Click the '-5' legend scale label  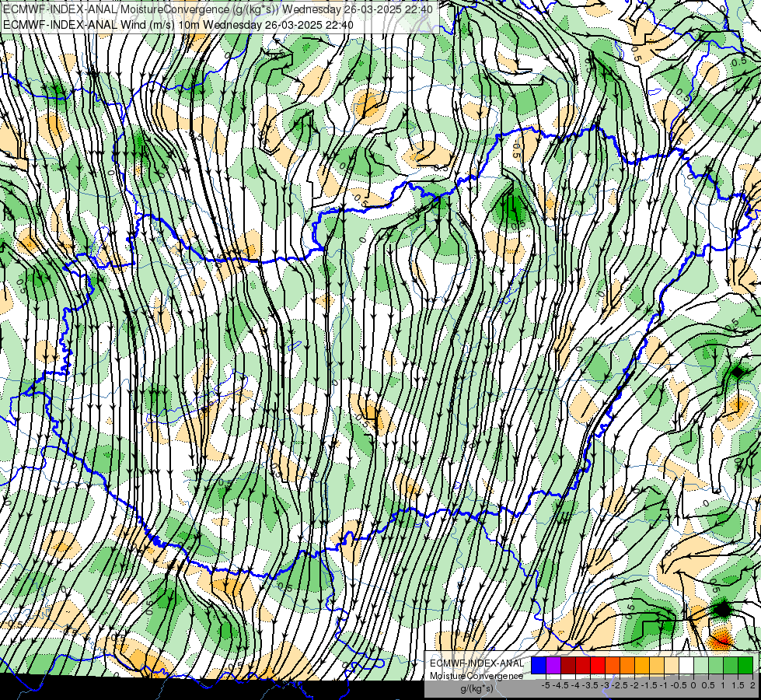click(546, 685)
